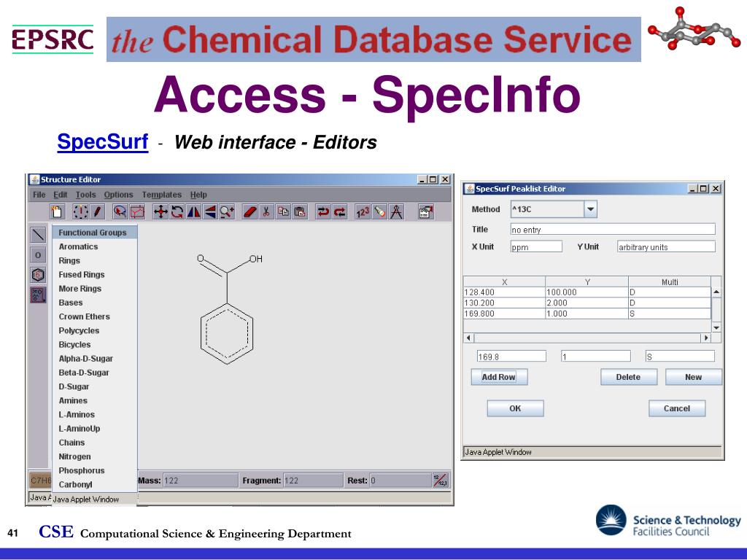Click Cancel in the Peaklist Editor
The width and height of the screenshot is (747, 560).
[x=677, y=408]
